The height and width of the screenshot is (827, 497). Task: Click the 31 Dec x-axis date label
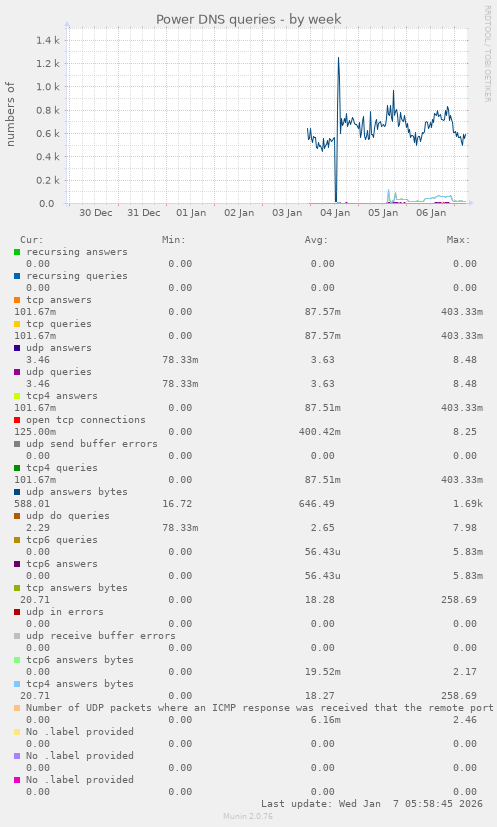[x=144, y=213]
